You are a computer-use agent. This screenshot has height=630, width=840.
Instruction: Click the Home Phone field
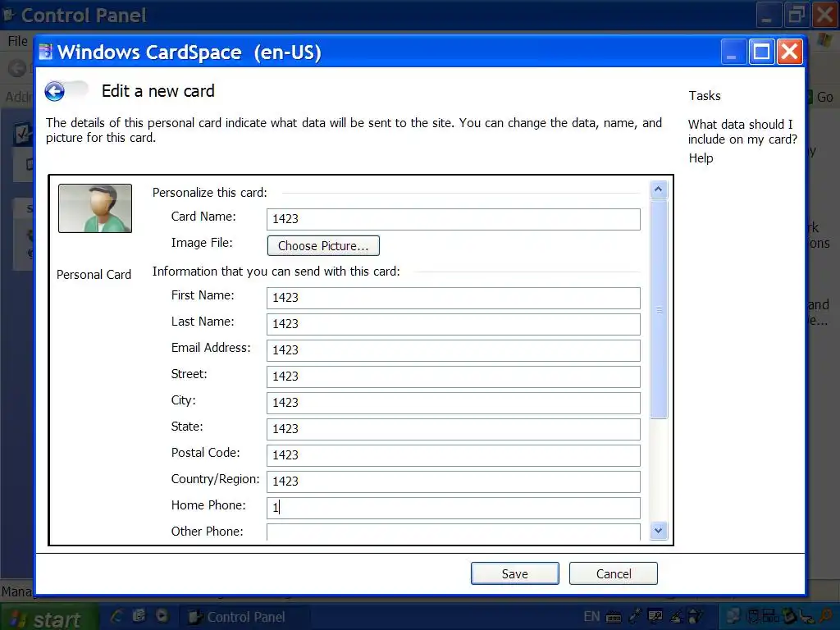tap(453, 508)
